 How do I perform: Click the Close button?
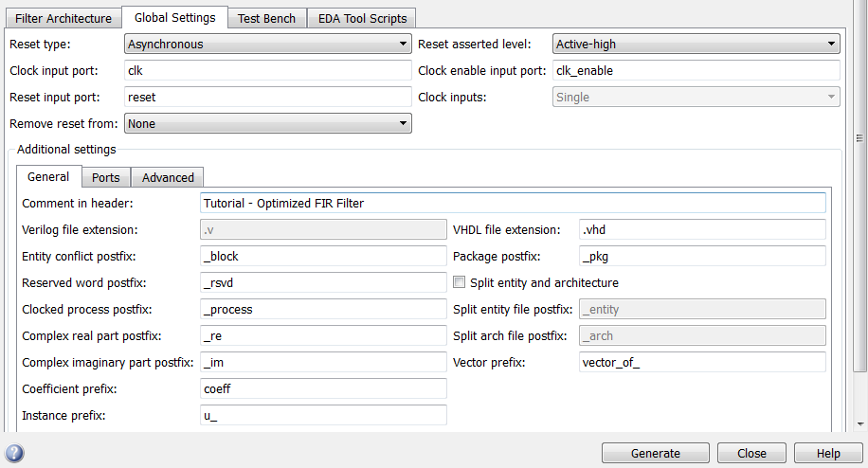[751, 453]
